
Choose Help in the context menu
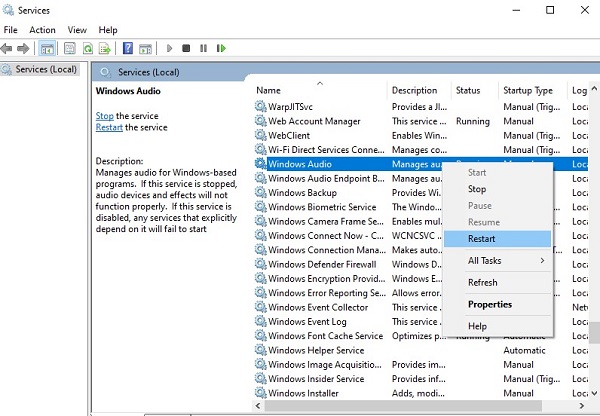tap(497, 326)
